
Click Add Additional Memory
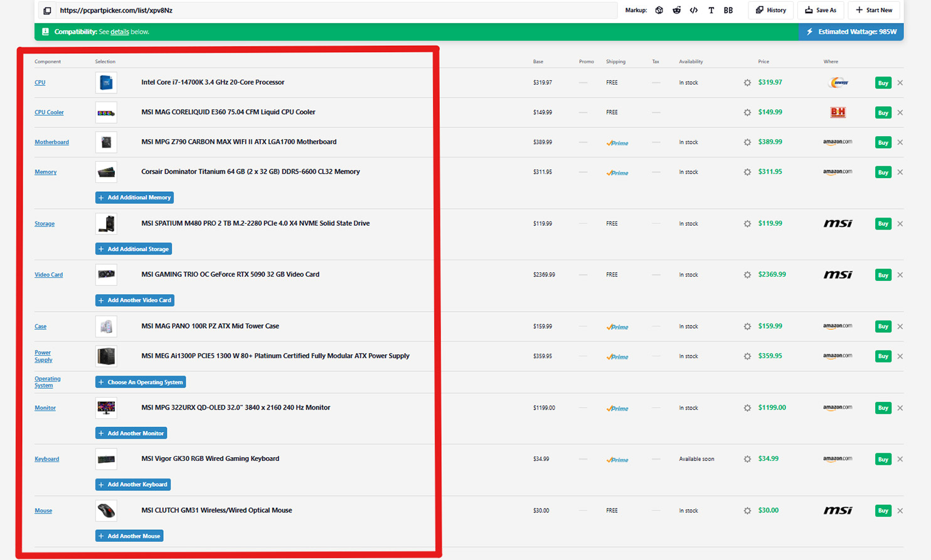coord(134,198)
